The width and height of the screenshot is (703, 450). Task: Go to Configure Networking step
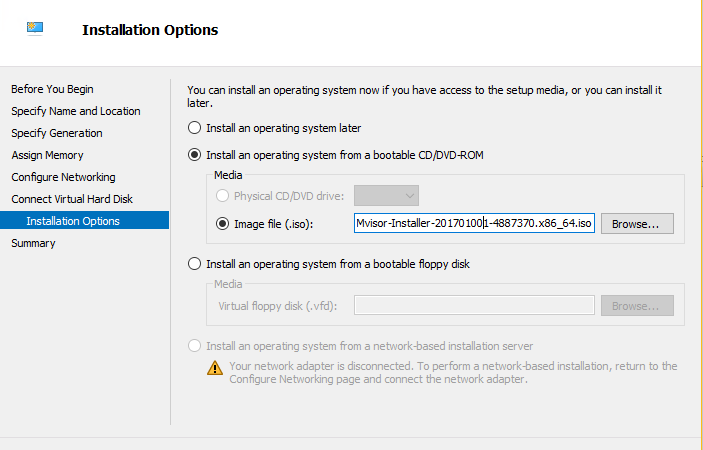pos(63,177)
